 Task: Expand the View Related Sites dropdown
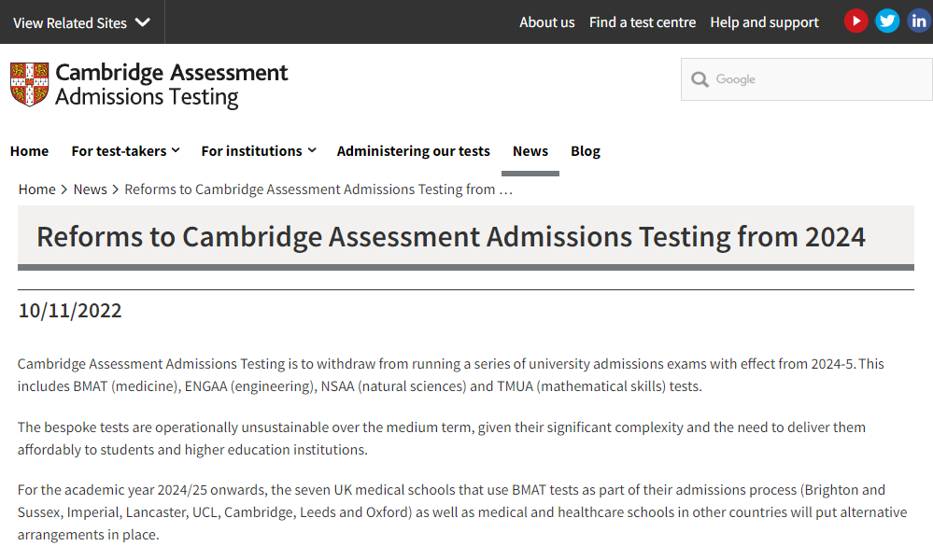pyautogui.click(x=81, y=22)
